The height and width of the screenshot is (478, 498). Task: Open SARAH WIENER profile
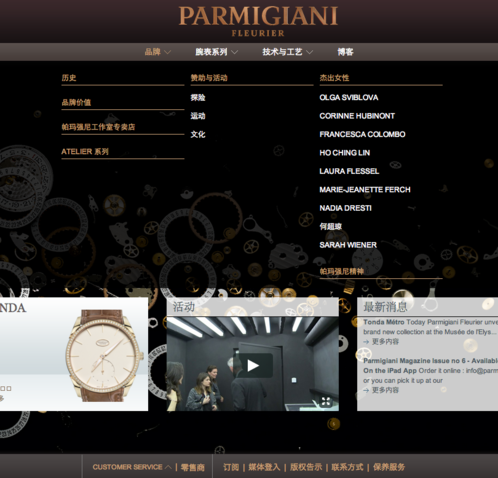[x=348, y=245]
